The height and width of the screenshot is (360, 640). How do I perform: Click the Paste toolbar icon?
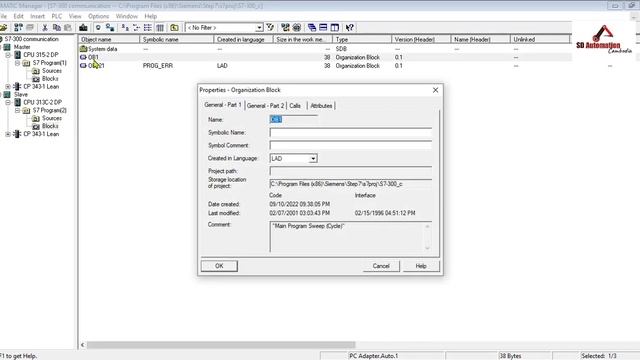(68, 27)
